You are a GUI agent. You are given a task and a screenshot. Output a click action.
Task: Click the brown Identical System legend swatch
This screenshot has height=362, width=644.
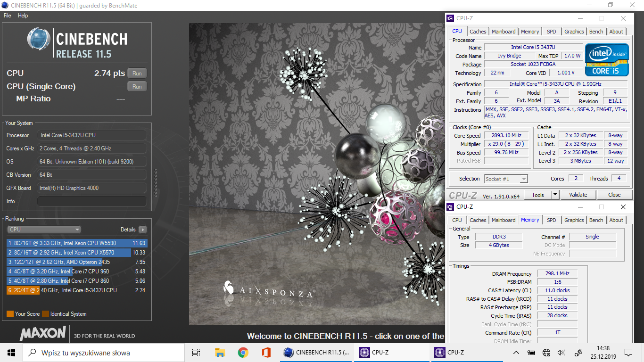pyautogui.click(x=45, y=314)
